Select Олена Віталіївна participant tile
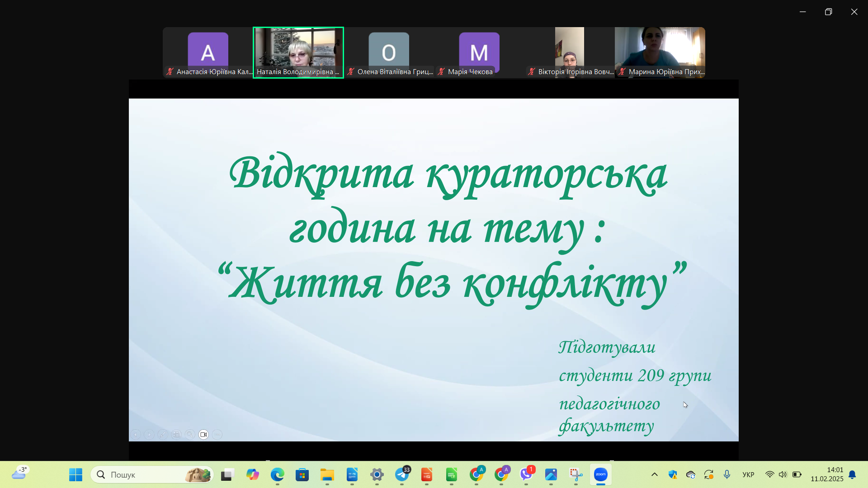868x488 pixels. click(x=389, y=52)
